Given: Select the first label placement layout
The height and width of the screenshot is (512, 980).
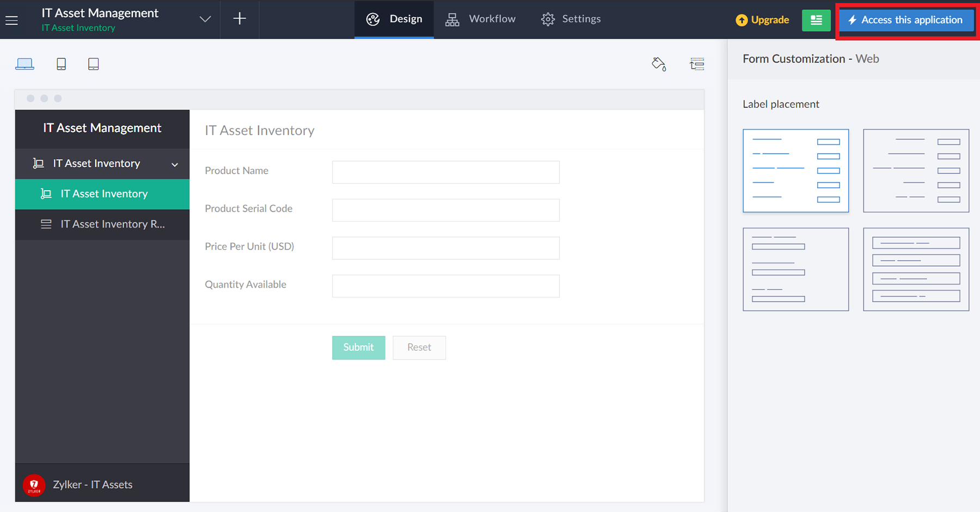Looking at the screenshot, I should pyautogui.click(x=795, y=170).
